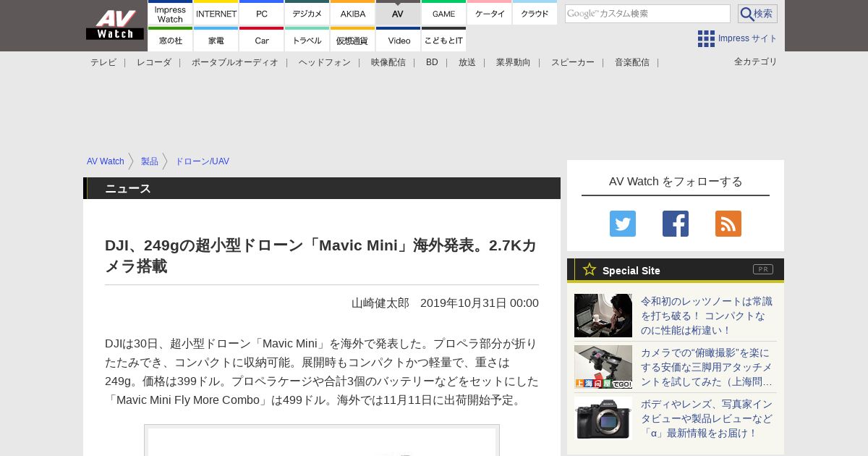Click the 製品 breadcrumb link
The image size is (868, 456).
coord(150,161)
